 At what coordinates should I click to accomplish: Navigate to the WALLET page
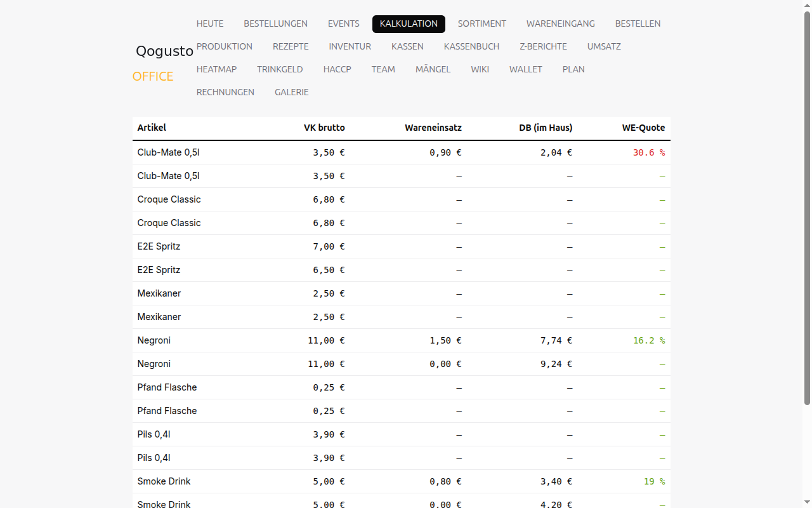(526, 69)
